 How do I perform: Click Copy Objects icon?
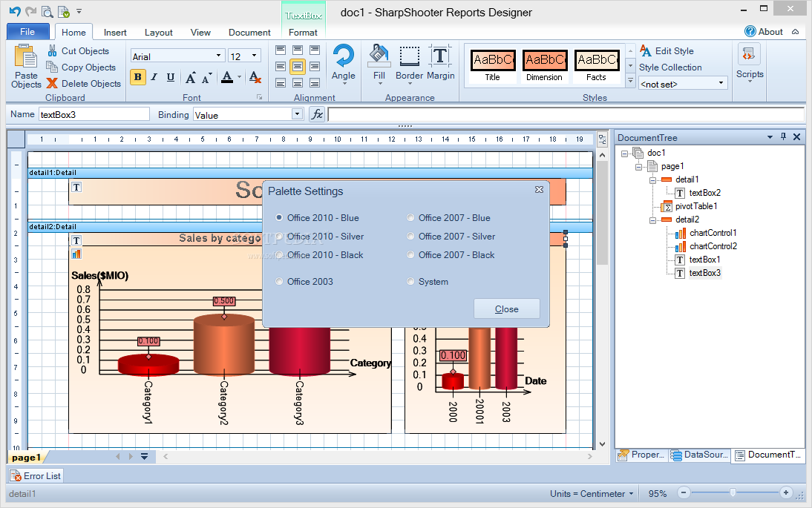pyautogui.click(x=52, y=67)
